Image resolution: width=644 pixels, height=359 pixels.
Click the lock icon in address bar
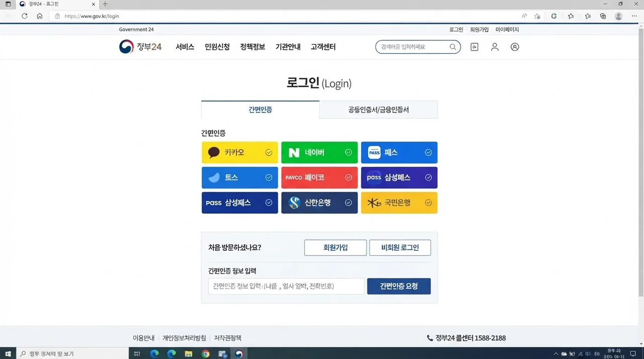pos(57,16)
